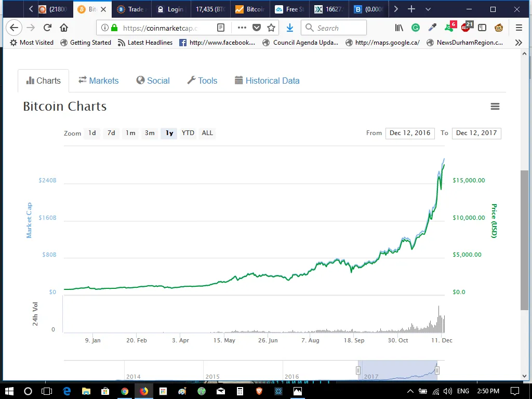Click the browser Search box

coord(334,28)
